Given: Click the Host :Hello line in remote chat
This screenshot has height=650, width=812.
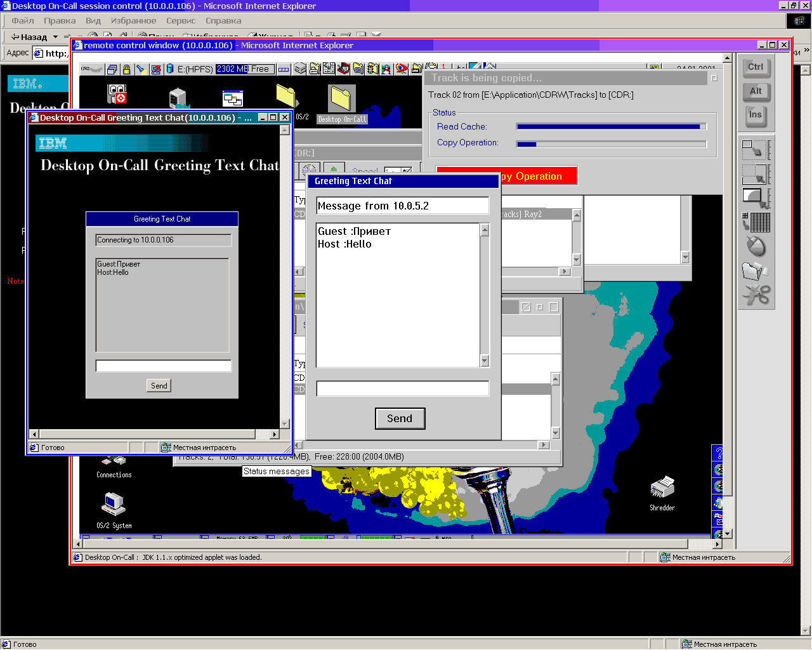Looking at the screenshot, I should click(x=344, y=244).
